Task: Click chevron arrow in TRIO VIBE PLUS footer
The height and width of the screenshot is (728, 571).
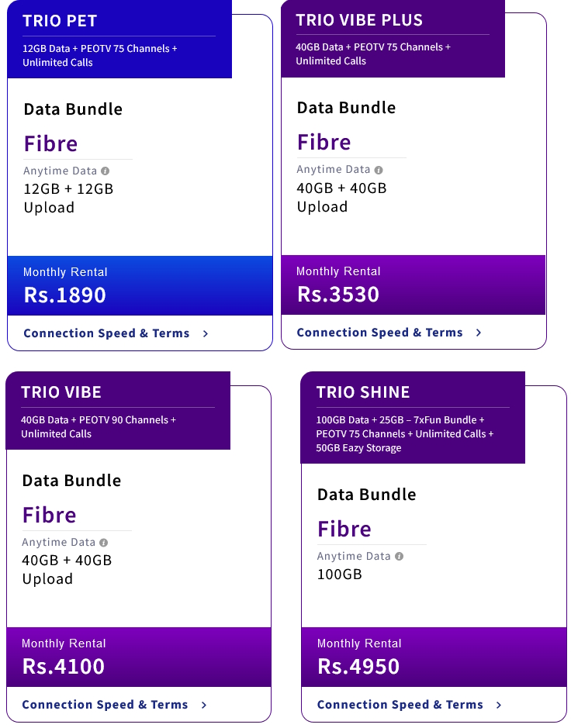Action: pos(479,333)
